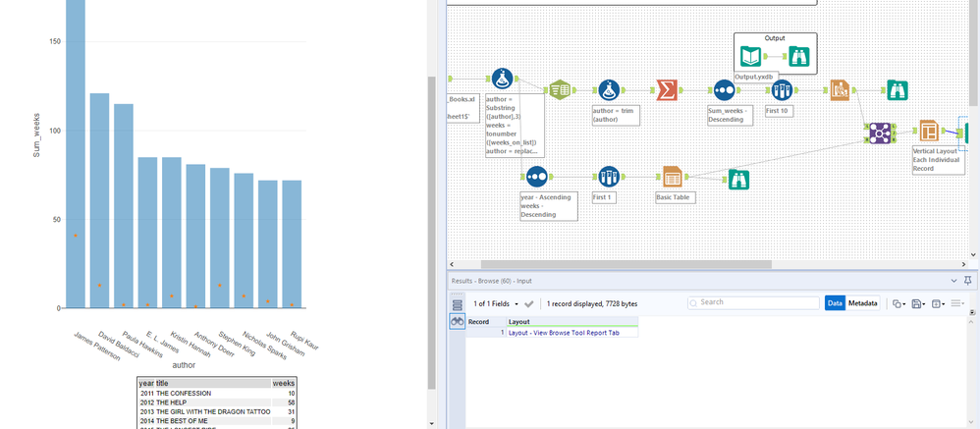Viewport: 980px width, 429px height.
Task: Select the Sort tool labeled year - Ascending
Action: tap(536, 177)
